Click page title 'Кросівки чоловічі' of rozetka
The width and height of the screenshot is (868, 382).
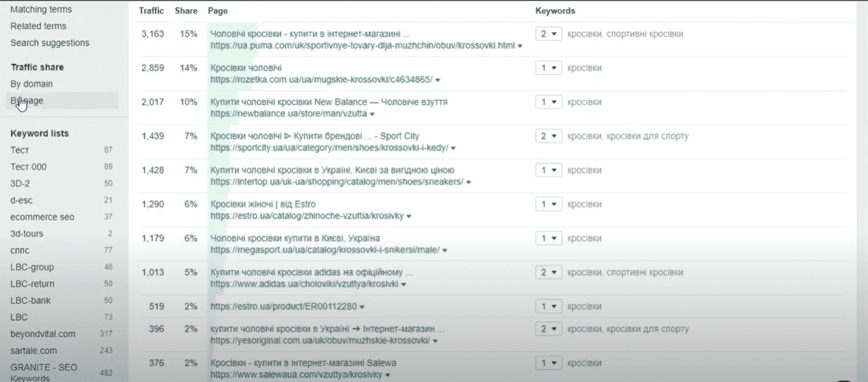coord(246,68)
